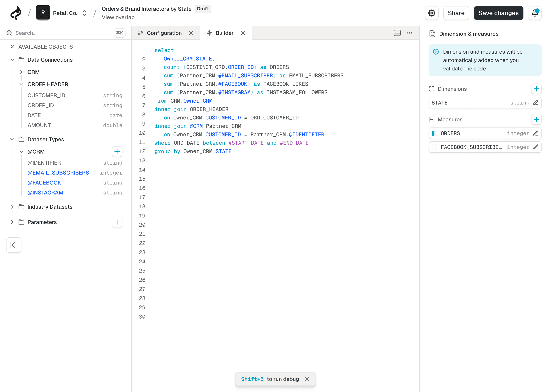Click the Data Connections folder icon
The image size is (551, 392).
[21, 60]
